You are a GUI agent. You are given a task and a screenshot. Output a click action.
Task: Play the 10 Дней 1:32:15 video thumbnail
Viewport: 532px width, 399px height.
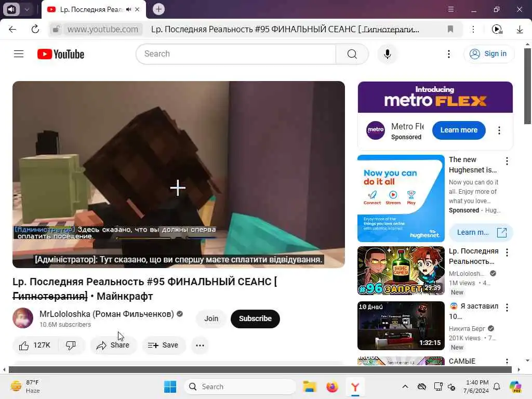coord(401,326)
